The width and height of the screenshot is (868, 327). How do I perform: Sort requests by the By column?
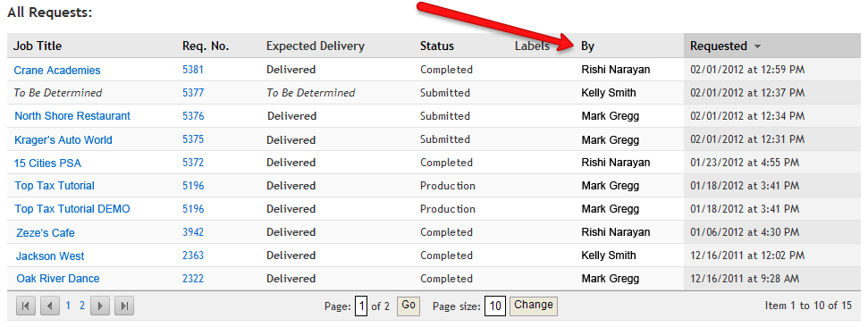(587, 46)
